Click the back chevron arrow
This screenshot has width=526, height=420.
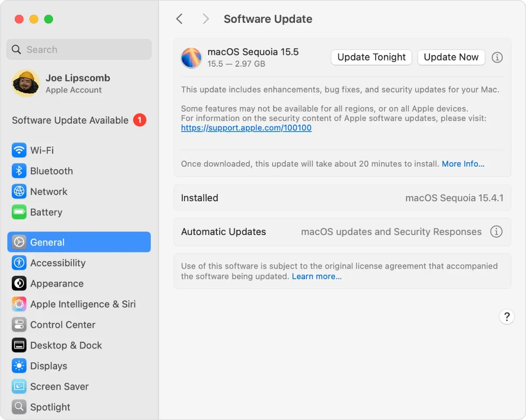pos(179,19)
